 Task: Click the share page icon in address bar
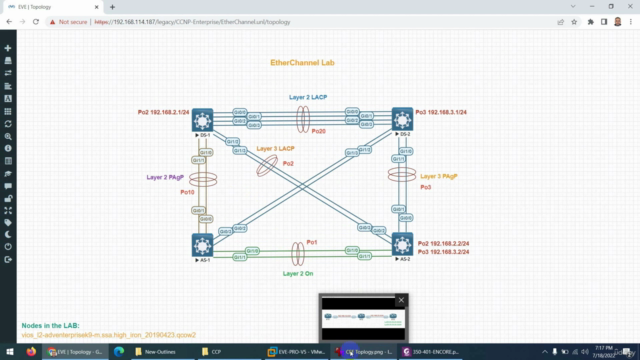[x=561, y=22]
